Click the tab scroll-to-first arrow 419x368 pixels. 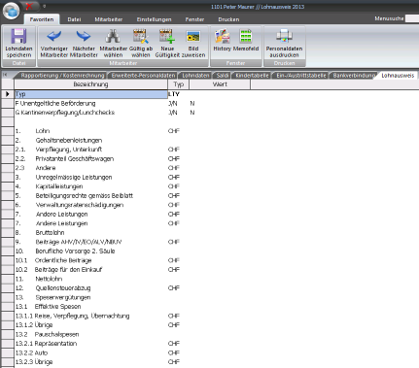coord(6,75)
